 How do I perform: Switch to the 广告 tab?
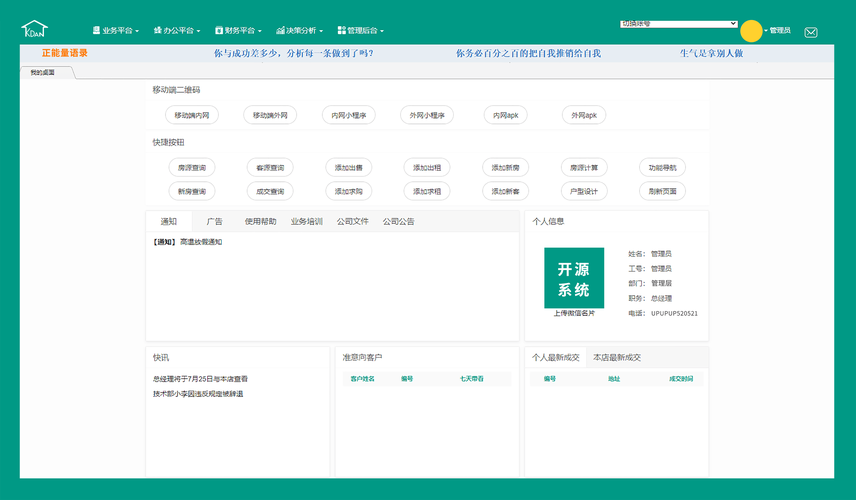[x=214, y=221]
